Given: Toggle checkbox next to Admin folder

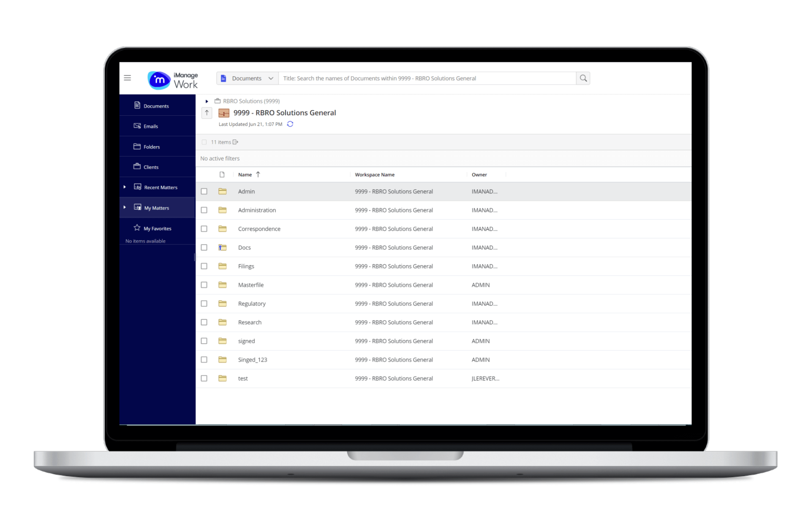Looking at the screenshot, I should pyautogui.click(x=204, y=191).
